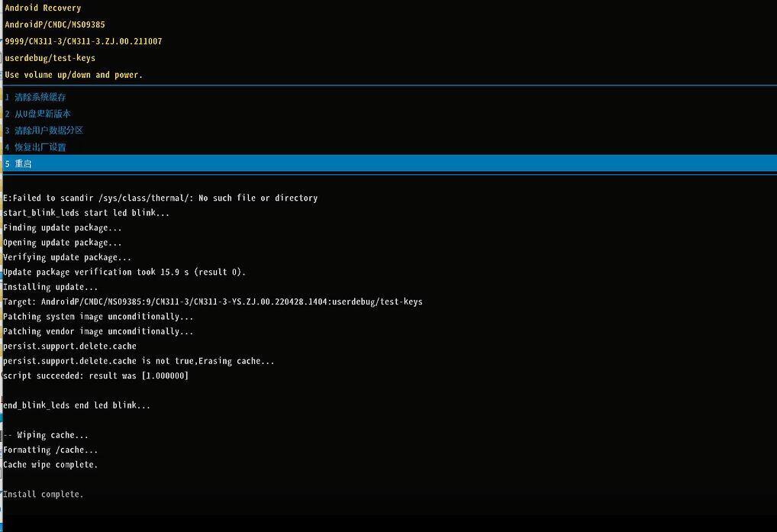
Task: Click the Android Recovery title text
Action: 43,8
